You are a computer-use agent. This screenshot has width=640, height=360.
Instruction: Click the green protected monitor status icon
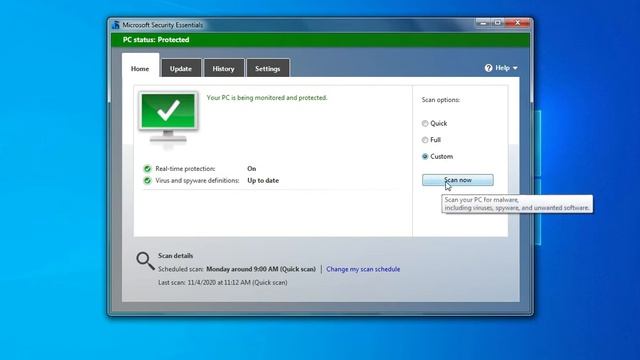(168, 117)
